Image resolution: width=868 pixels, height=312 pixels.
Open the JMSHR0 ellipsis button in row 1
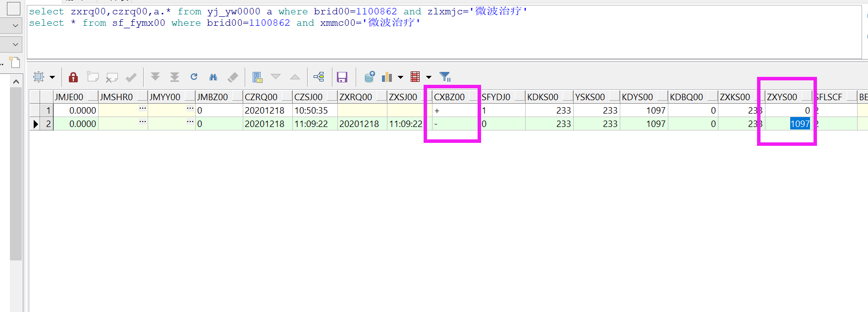142,108
